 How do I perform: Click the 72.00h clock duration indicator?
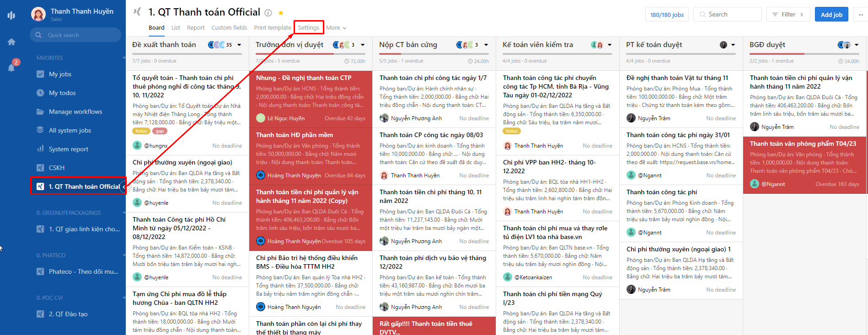[x=354, y=61]
